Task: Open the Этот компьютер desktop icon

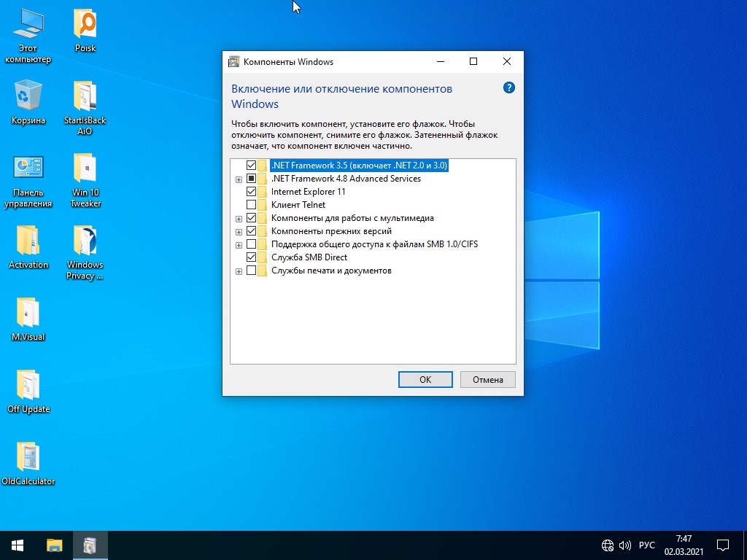Action: [x=28, y=36]
